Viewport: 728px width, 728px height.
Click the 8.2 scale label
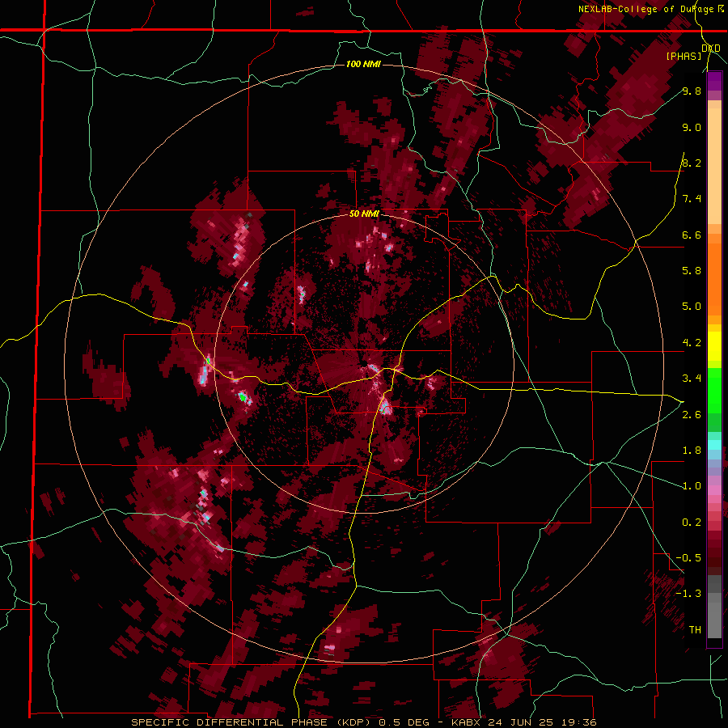[x=692, y=163]
